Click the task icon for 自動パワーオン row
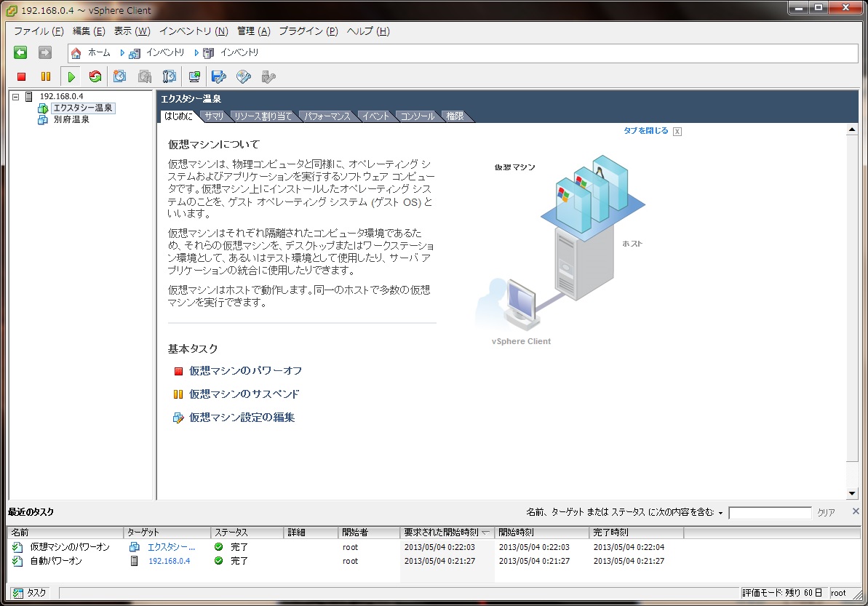The width and height of the screenshot is (868, 606). pyautogui.click(x=17, y=561)
